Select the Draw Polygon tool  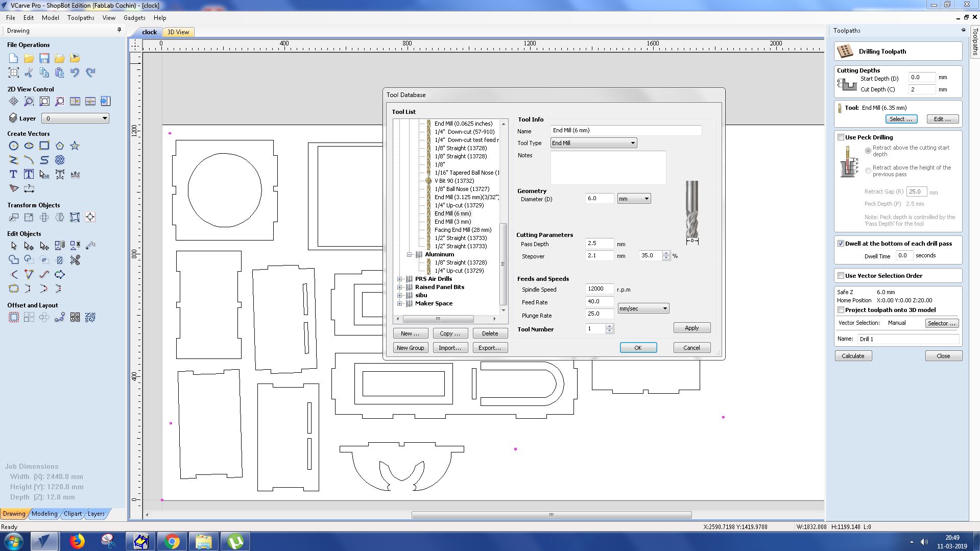point(60,146)
